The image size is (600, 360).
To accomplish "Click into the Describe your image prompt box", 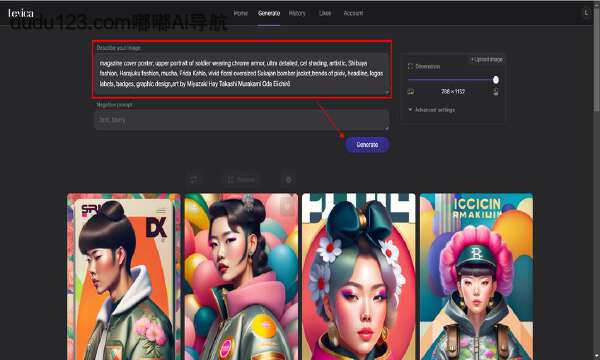I will [x=242, y=73].
